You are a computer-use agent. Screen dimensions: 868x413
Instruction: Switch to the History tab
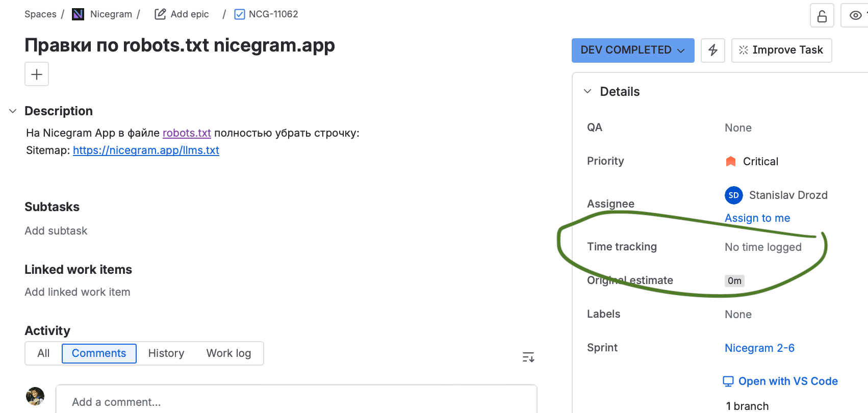pyautogui.click(x=166, y=353)
